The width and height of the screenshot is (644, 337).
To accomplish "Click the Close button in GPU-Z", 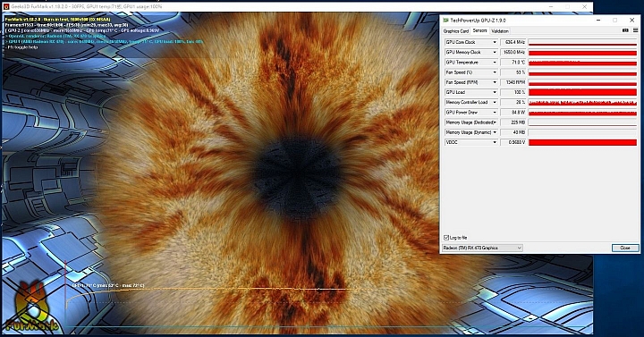I will (625, 248).
